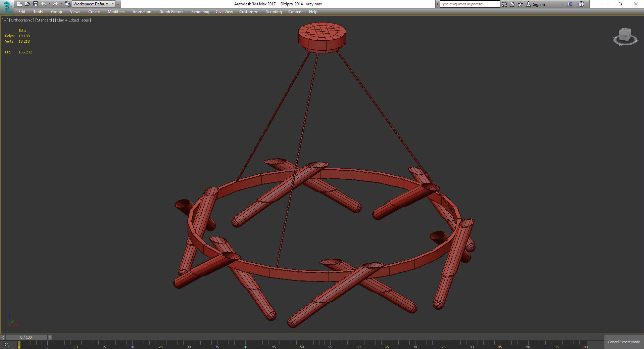Create a new scene with New icon
The image size is (644, 349).
click(x=19, y=4)
